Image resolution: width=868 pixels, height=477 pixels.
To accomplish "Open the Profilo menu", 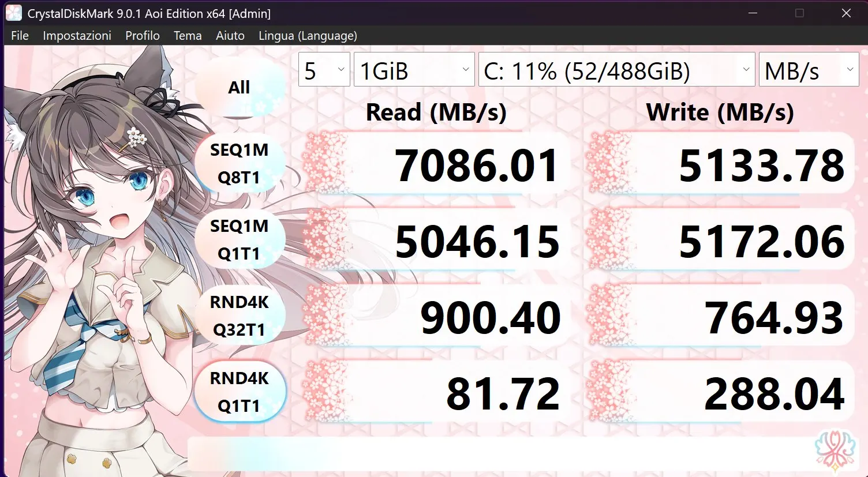I will [x=143, y=36].
